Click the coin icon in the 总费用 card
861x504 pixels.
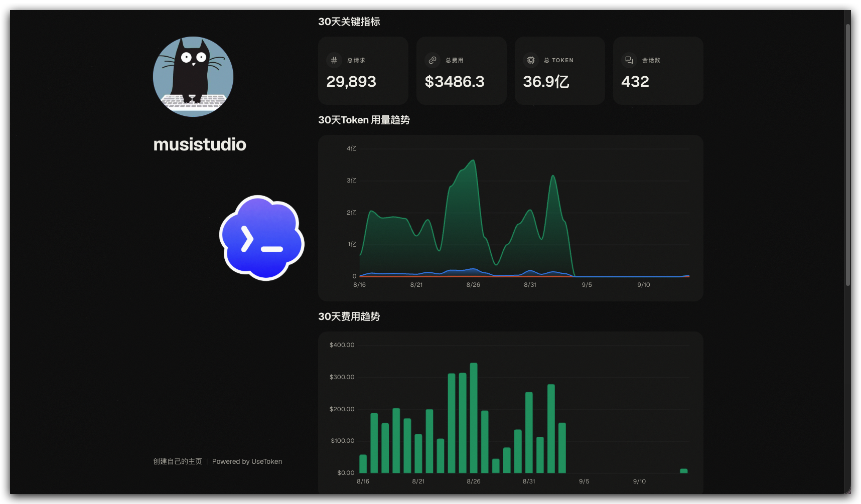point(433,60)
